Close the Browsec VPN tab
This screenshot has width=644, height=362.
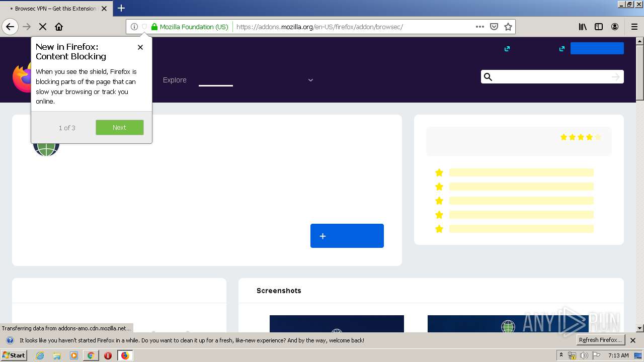[104, 9]
